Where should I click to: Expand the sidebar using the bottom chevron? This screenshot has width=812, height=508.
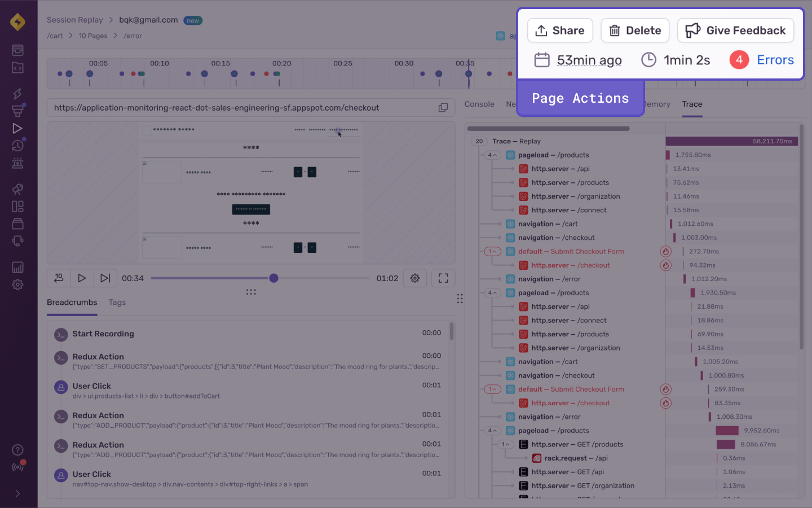tap(17, 494)
